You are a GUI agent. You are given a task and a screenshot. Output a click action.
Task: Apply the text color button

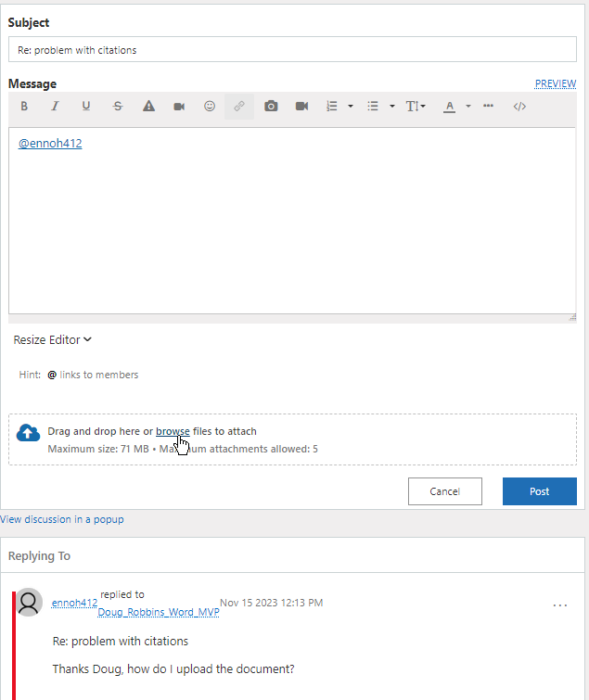[x=449, y=107]
